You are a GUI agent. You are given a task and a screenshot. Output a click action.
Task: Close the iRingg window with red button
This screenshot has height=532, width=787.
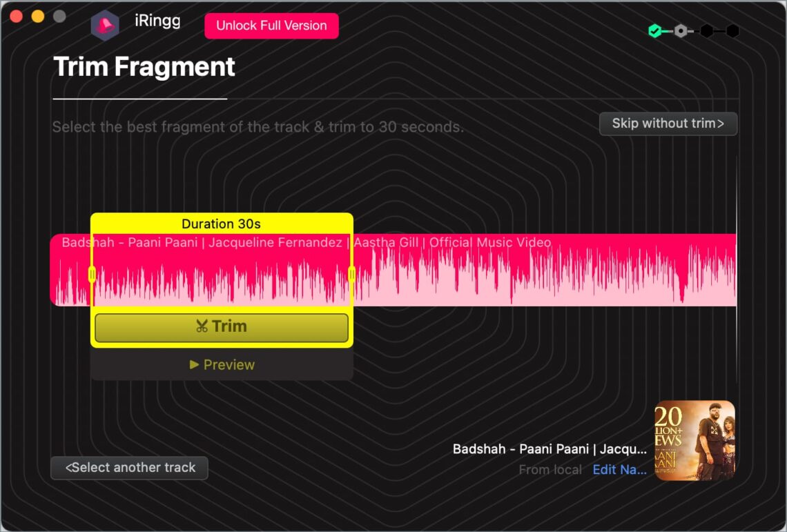pyautogui.click(x=16, y=17)
